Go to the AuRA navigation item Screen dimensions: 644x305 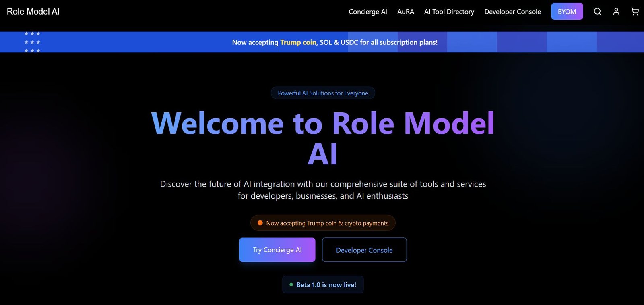point(405,12)
